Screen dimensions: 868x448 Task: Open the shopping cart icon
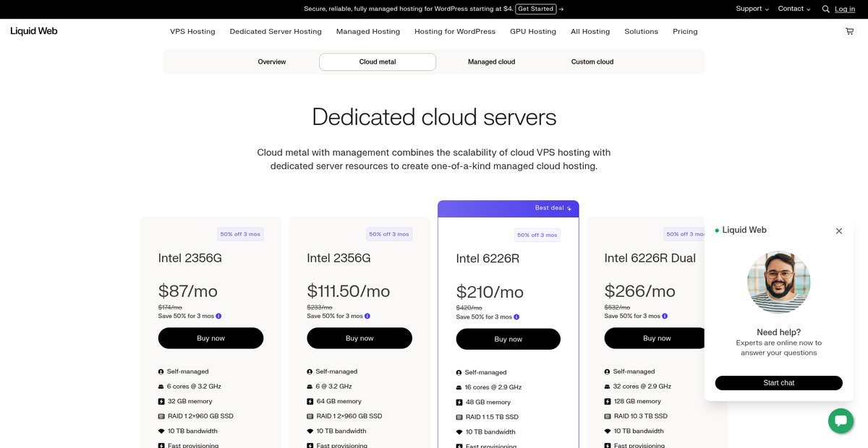tap(849, 32)
